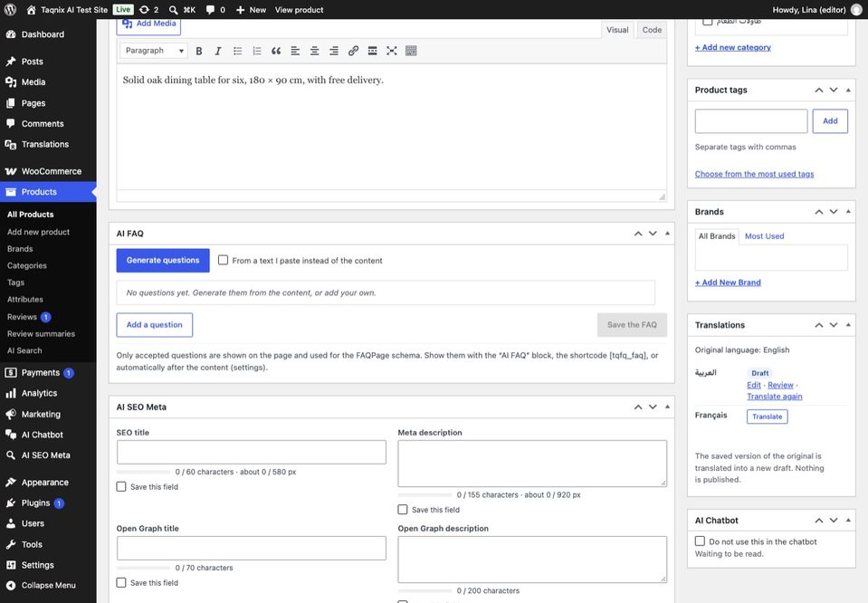Viewport: 868px width, 603px height.
Task: Move the AI Chatbot panel up
Action: point(819,521)
